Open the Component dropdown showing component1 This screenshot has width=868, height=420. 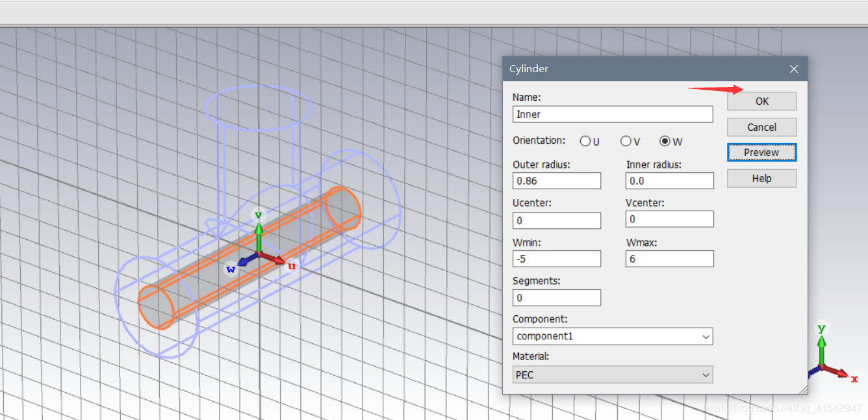pyautogui.click(x=613, y=336)
